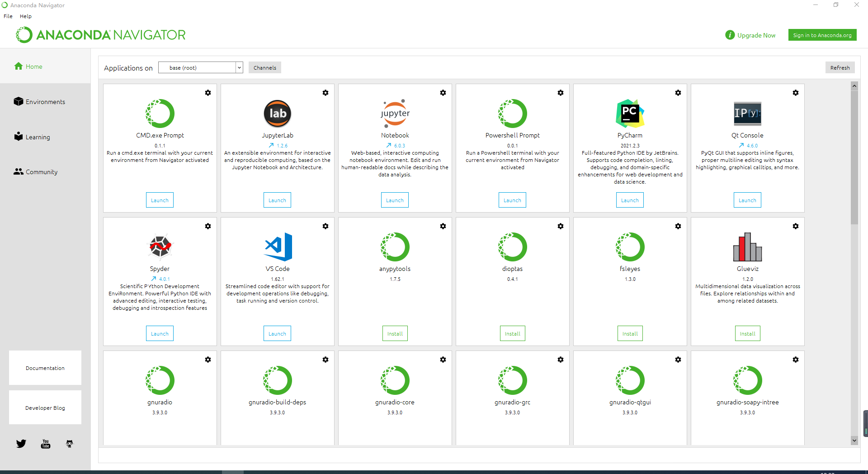Launch Qt Console

click(747, 200)
